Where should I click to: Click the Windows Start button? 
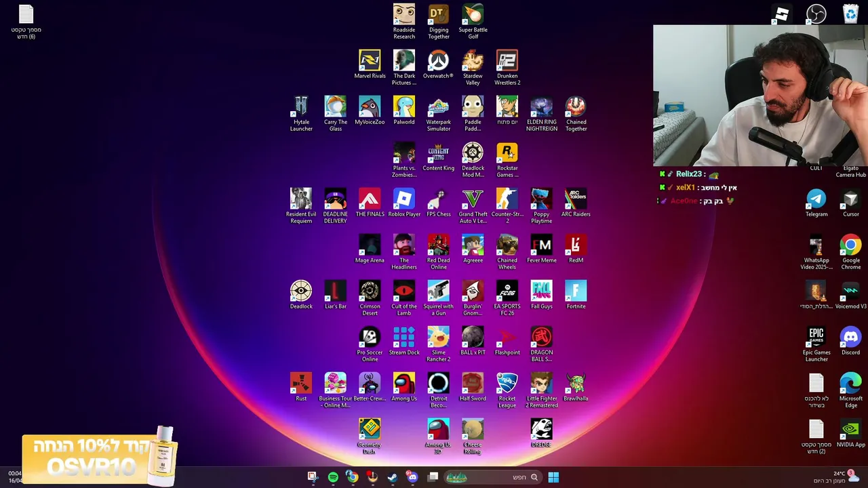coord(553,477)
